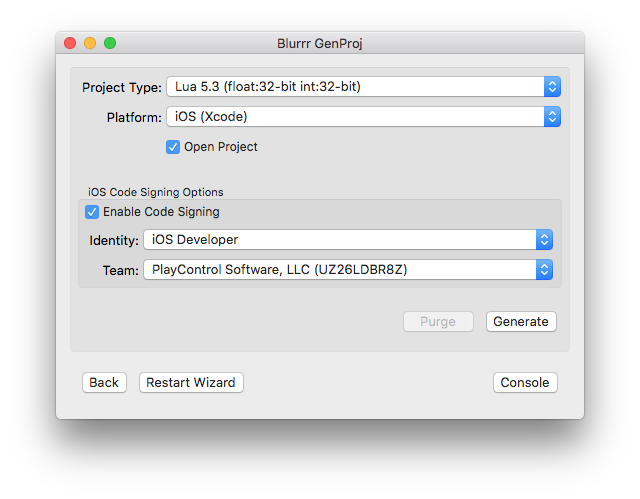Uncheck the Open Project checkbox
640x499 pixels.
click(x=173, y=147)
